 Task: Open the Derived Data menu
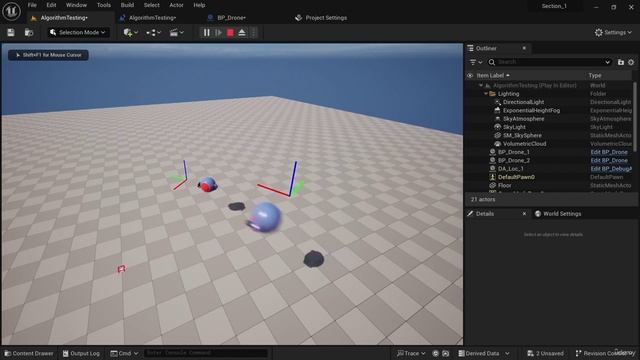pos(484,353)
